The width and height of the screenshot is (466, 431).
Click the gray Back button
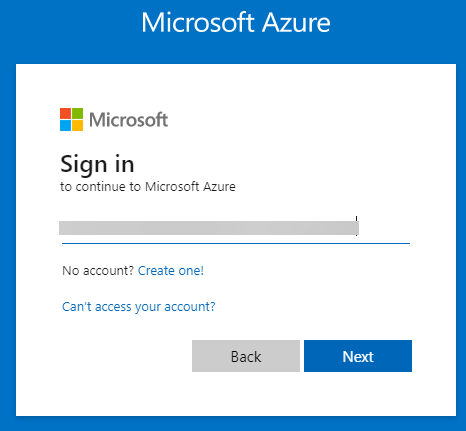tap(246, 356)
